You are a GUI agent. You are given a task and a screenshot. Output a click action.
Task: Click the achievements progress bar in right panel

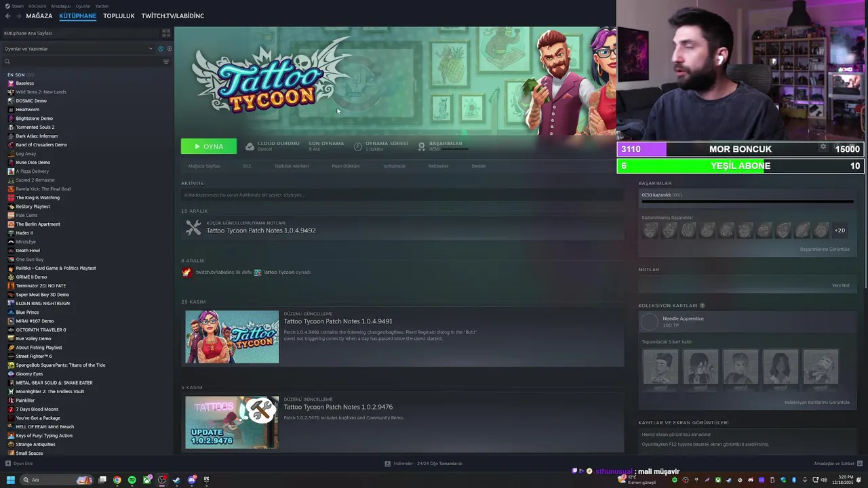pyautogui.click(x=747, y=201)
